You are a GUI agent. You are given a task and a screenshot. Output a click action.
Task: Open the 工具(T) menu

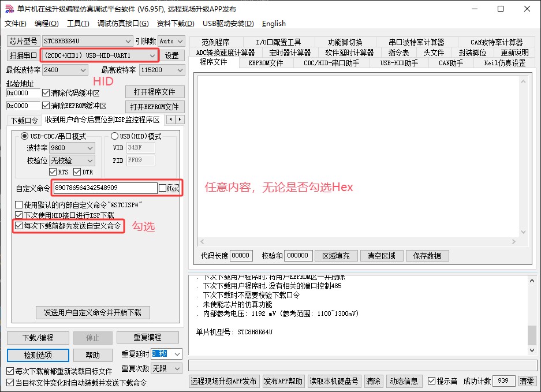click(x=78, y=24)
